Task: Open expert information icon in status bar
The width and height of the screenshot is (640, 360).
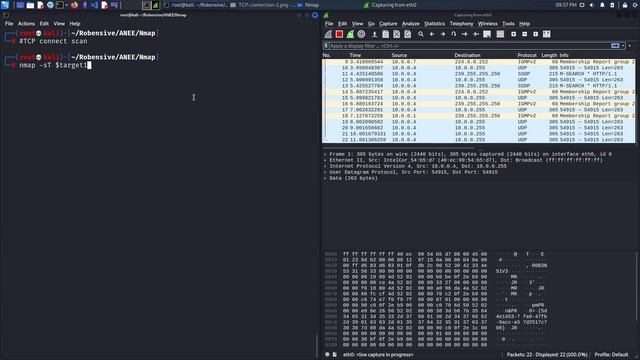Action: pyautogui.click(x=327, y=355)
